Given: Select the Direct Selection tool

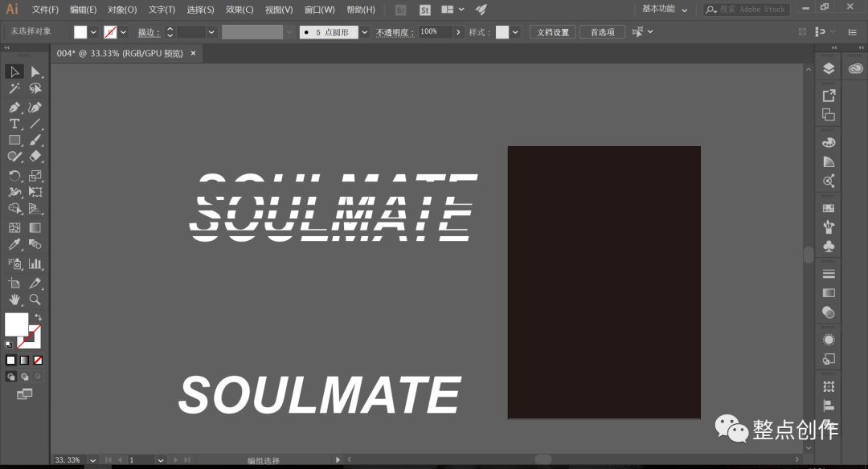Looking at the screenshot, I should 35,72.
